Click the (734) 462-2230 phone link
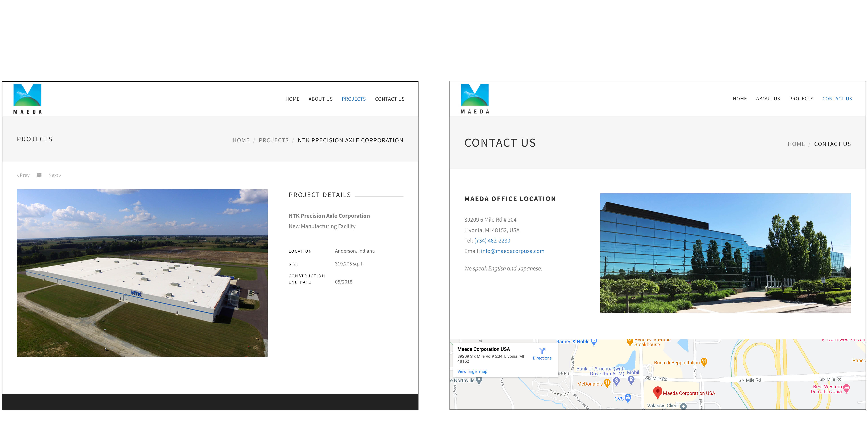 point(492,240)
